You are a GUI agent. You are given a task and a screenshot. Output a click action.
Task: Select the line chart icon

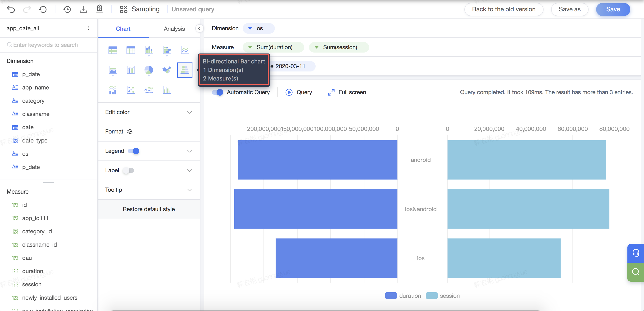(x=185, y=50)
